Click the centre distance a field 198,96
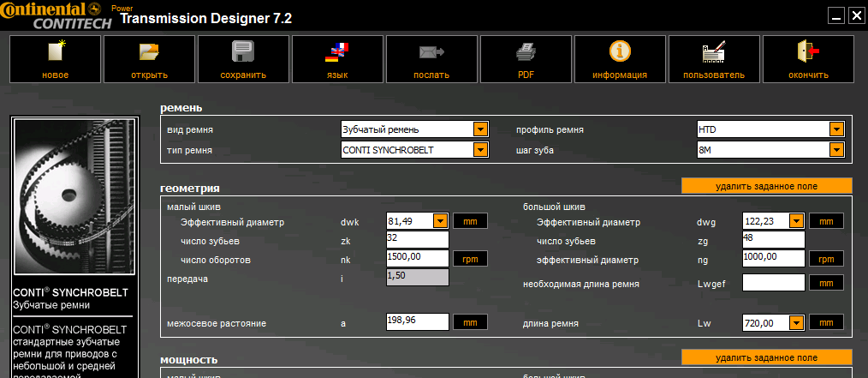 point(418,322)
